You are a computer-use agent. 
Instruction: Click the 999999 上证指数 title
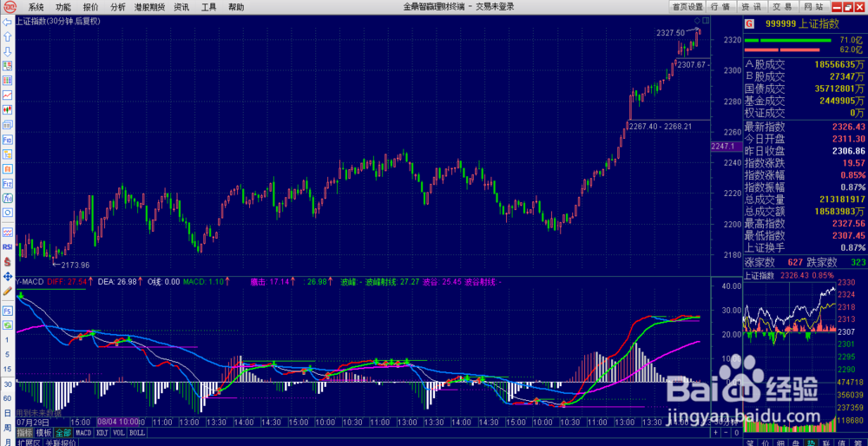coord(802,23)
